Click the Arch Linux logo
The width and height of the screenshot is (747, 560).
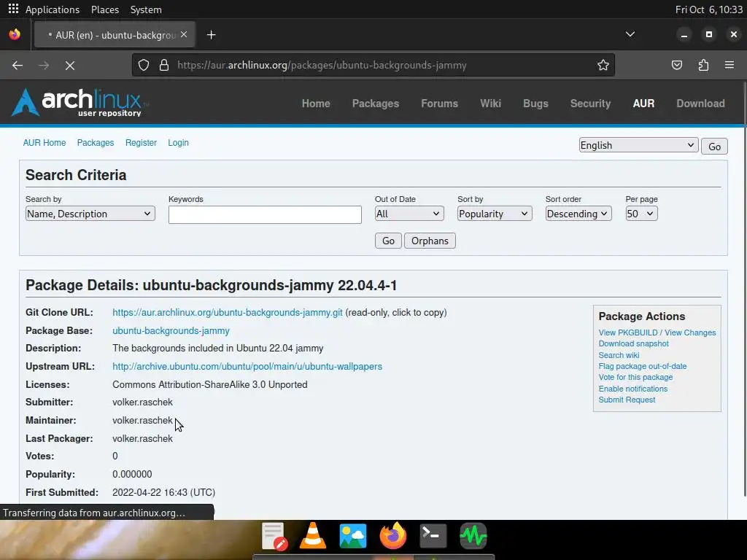coord(80,102)
